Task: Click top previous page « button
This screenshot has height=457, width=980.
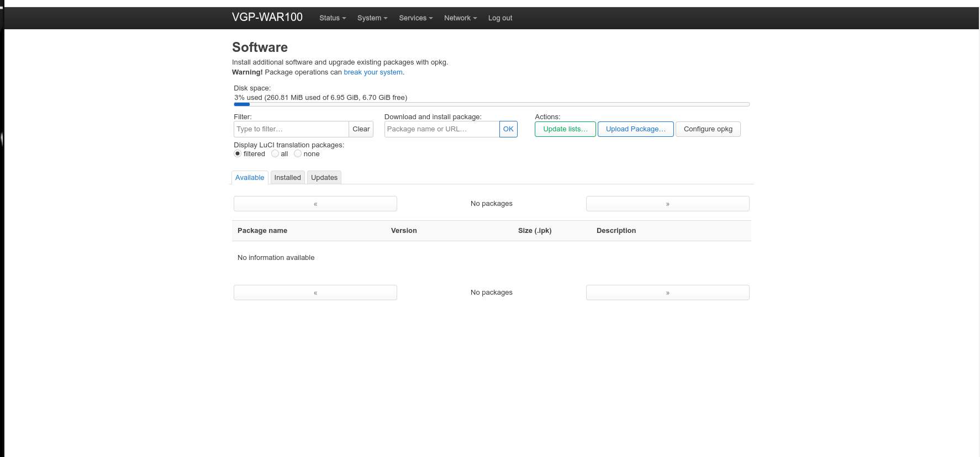Action: tap(315, 204)
